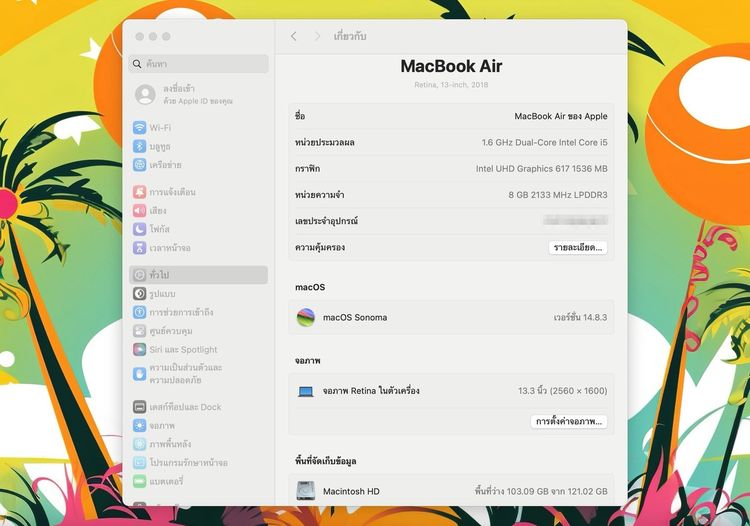This screenshot has height=526, width=750.
Task: Open การแจ้งเตือน notifications bell icon
Action: (139, 192)
